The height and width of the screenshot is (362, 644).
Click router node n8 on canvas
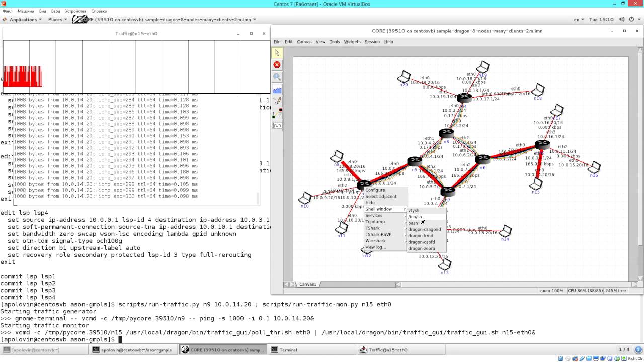tap(446, 133)
